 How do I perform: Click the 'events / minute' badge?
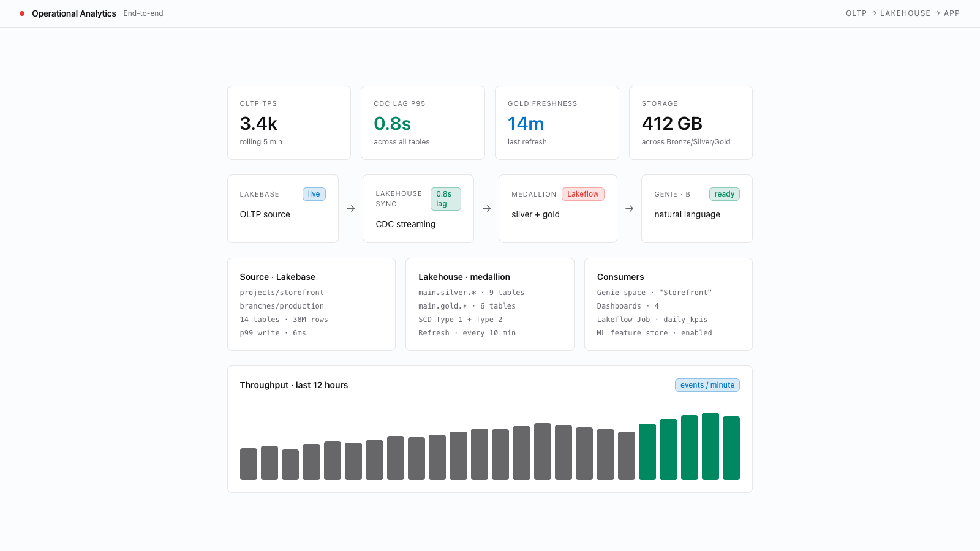pos(707,385)
